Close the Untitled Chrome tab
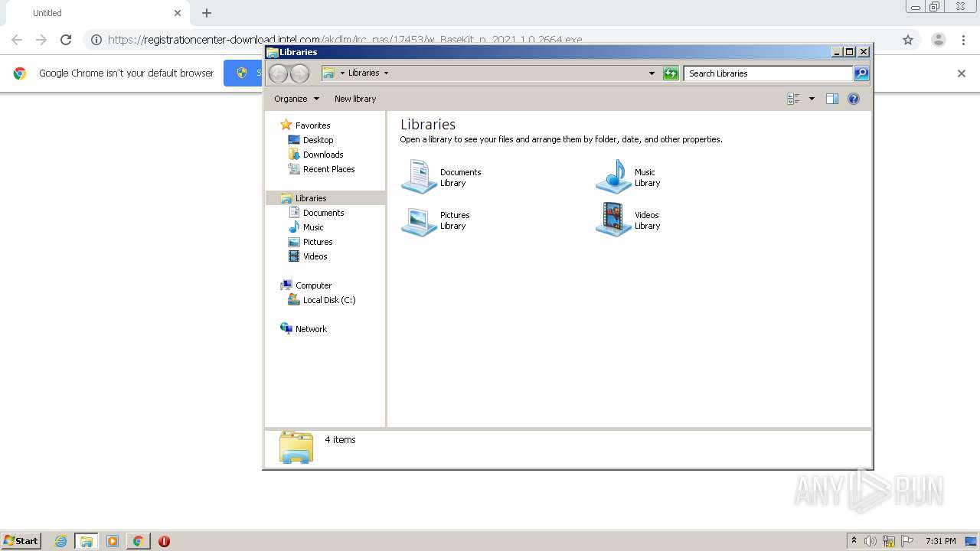The width and height of the screenshot is (980, 551). (178, 13)
